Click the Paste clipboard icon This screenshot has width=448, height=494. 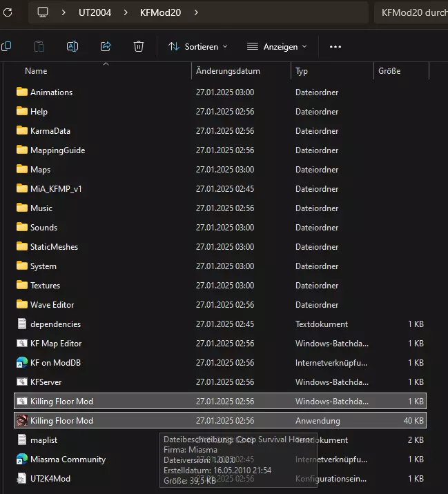39,46
